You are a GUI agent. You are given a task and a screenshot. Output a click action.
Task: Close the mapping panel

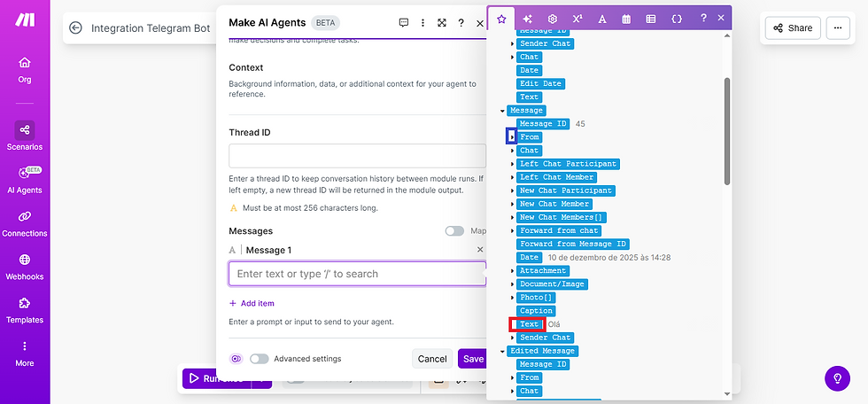tap(721, 18)
